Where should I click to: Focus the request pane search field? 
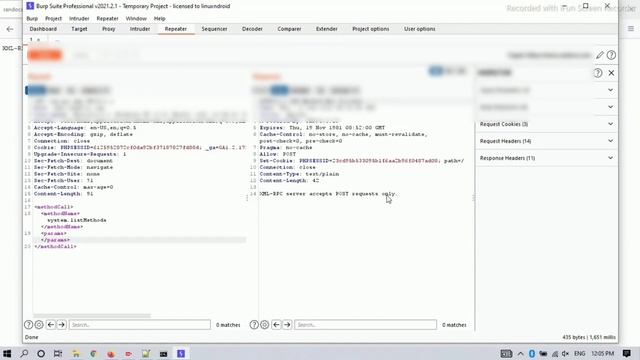pos(140,325)
